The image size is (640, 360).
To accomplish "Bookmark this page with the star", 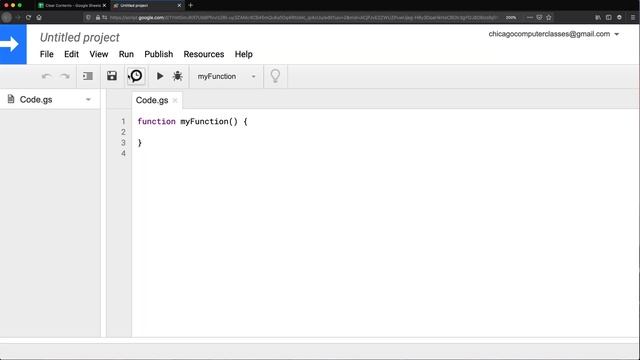I will 549,18.
